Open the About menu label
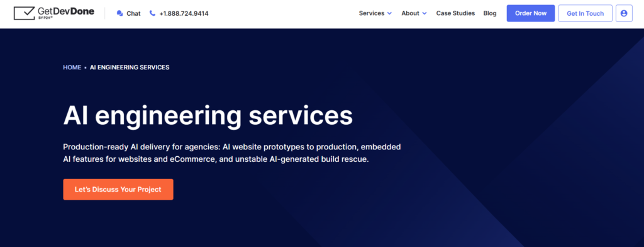Image resolution: width=644 pixels, height=247 pixels. [x=410, y=13]
